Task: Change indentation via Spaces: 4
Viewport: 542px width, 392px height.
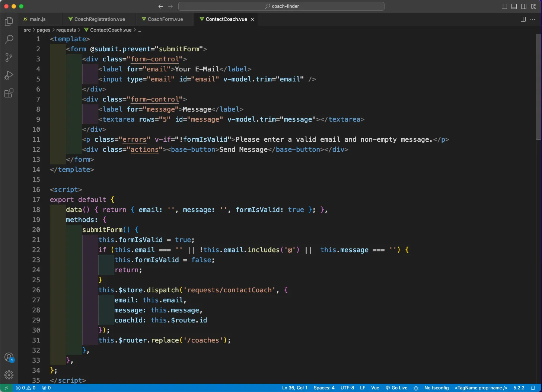Action: point(324,388)
